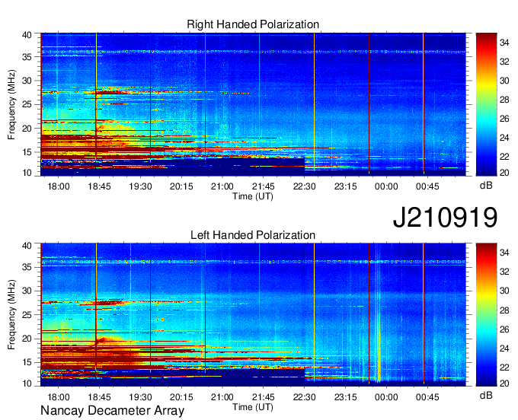Viewport: 518px width, 420px height.
Task: Click 21:00 tick on Left Handed time axis
Action: pyautogui.click(x=222, y=397)
